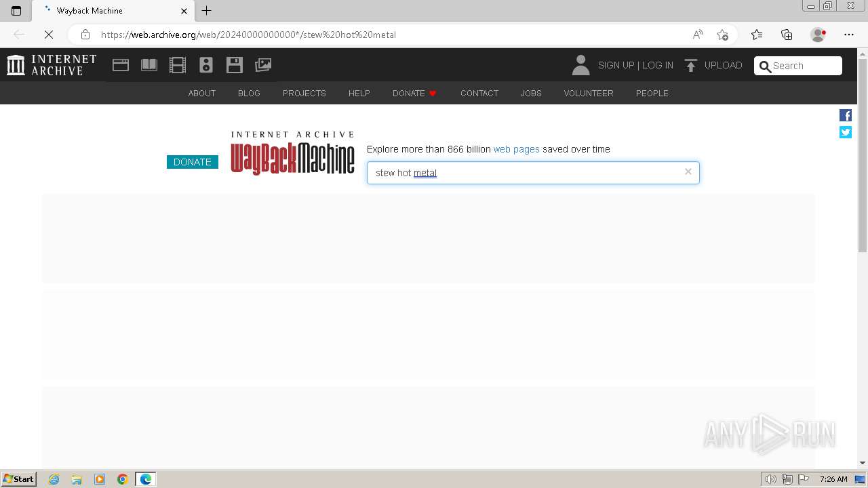Open the ABOUT menu item

point(202,94)
